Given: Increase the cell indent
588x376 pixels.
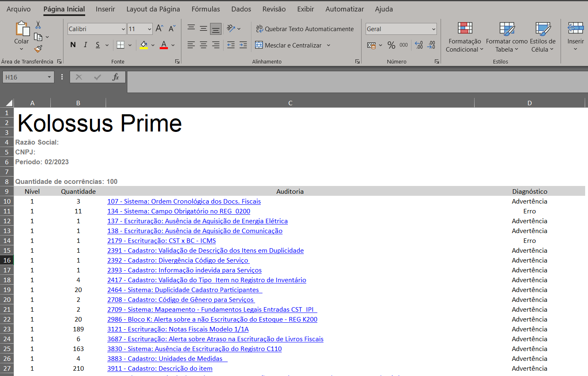Looking at the screenshot, I should (243, 45).
